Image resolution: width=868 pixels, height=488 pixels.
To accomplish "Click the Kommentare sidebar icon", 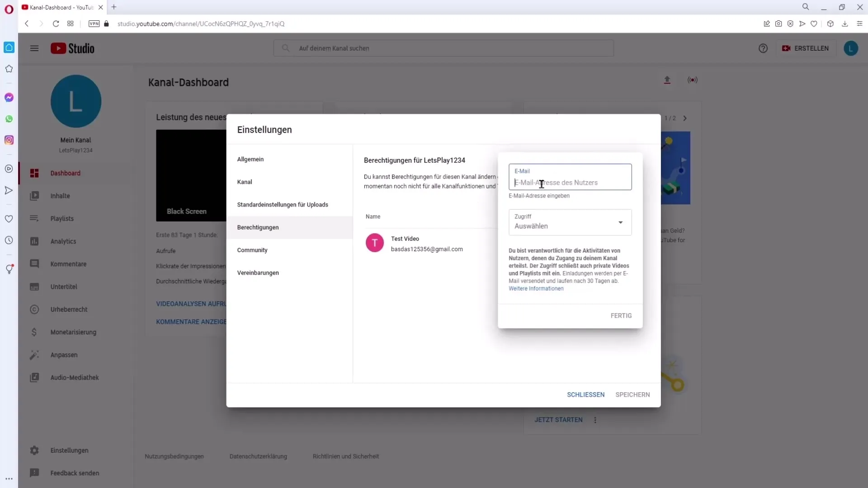I will point(34,264).
